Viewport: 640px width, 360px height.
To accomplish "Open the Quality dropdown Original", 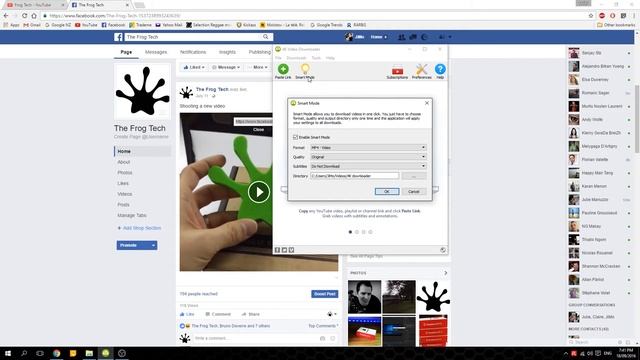I will pos(368,157).
